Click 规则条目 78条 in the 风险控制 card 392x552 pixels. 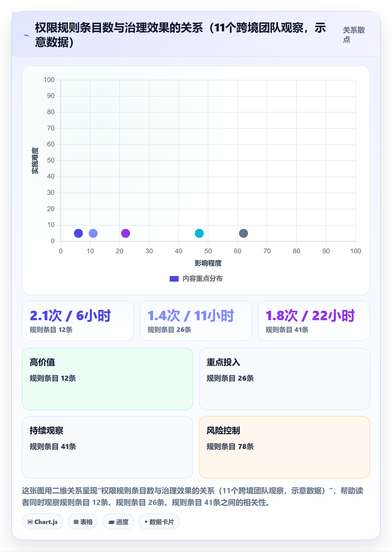click(230, 446)
